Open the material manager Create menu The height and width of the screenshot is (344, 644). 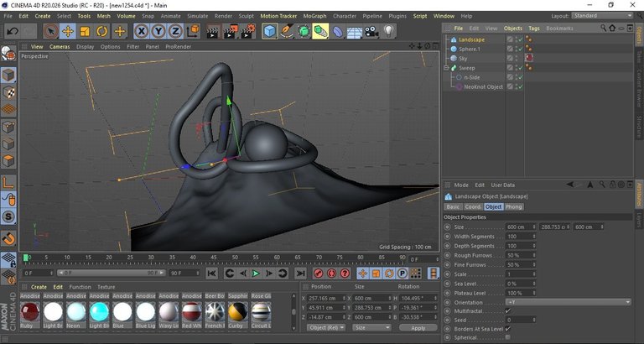click(39, 287)
